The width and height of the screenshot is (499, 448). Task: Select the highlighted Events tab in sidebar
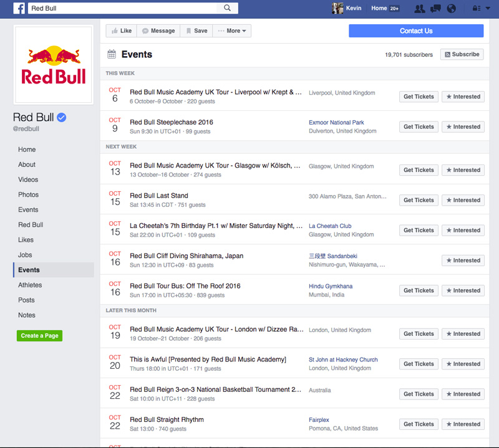pos(54,270)
